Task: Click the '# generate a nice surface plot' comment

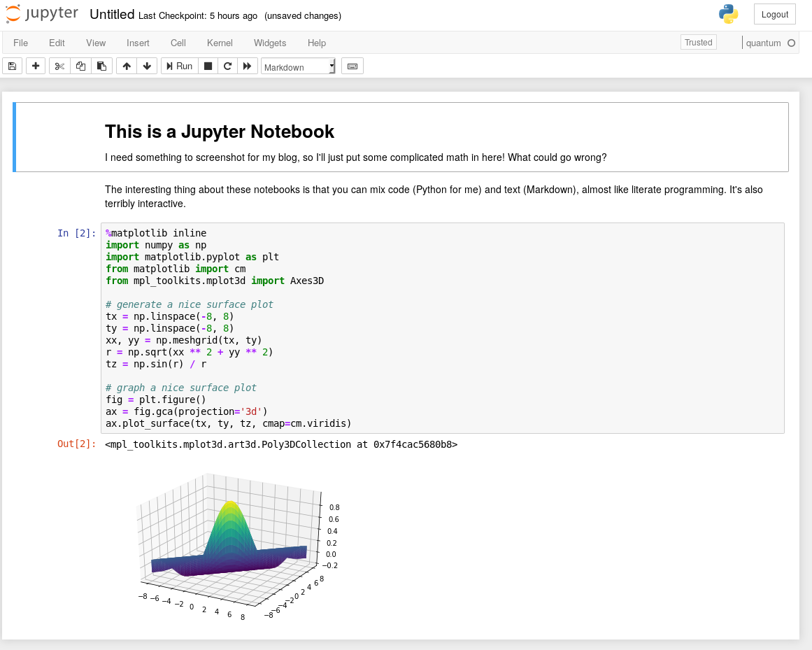Action: (189, 304)
